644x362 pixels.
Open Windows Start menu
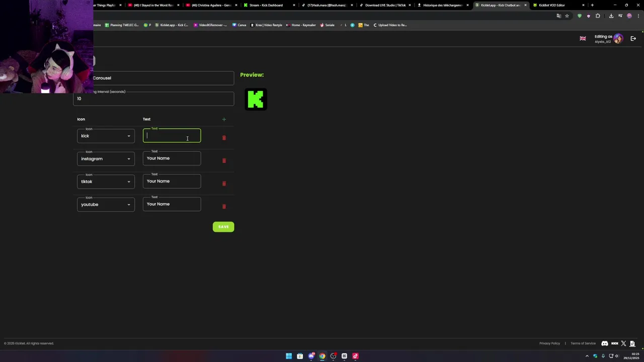289,356
